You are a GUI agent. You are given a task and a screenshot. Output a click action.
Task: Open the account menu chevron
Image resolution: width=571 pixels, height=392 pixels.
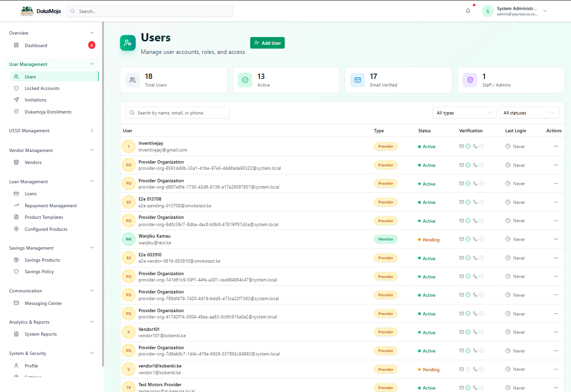pos(545,11)
